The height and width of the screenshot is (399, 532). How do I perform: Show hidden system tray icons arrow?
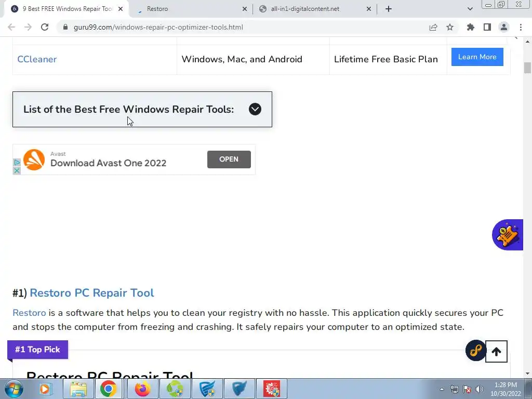coord(442,389)
